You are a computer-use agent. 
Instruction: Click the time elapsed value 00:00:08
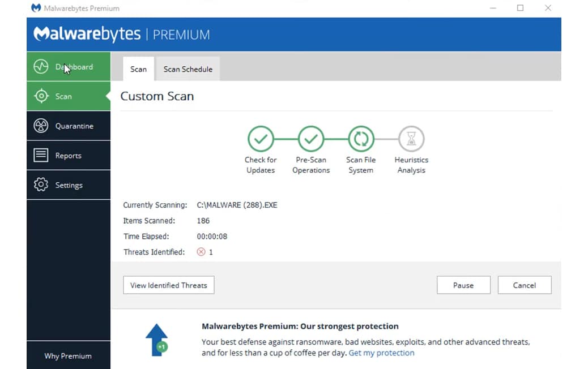point(212,237)
